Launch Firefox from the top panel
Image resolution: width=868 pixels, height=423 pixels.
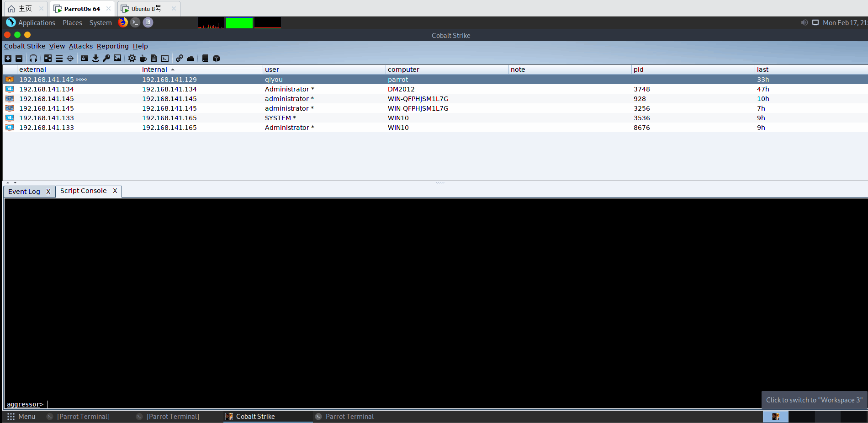point(123,22)
